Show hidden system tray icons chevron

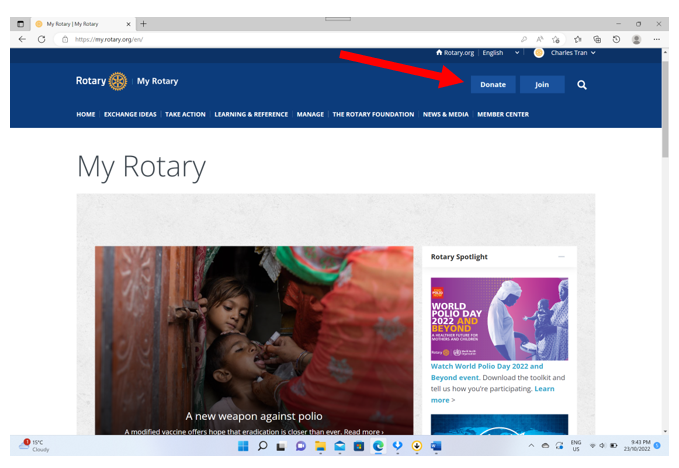point(532,446)
